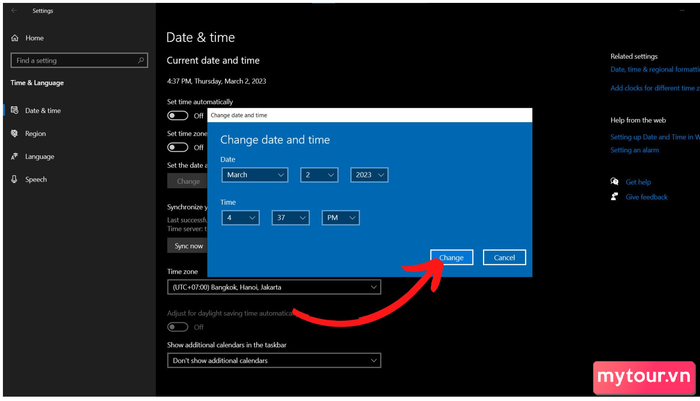Click the search magnifier icon

click(141, 60)
